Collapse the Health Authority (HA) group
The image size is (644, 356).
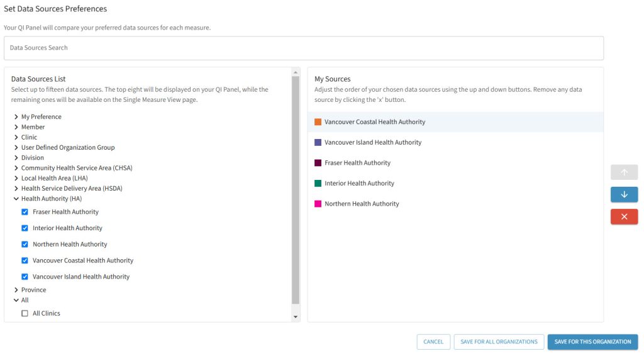(16, 199)
